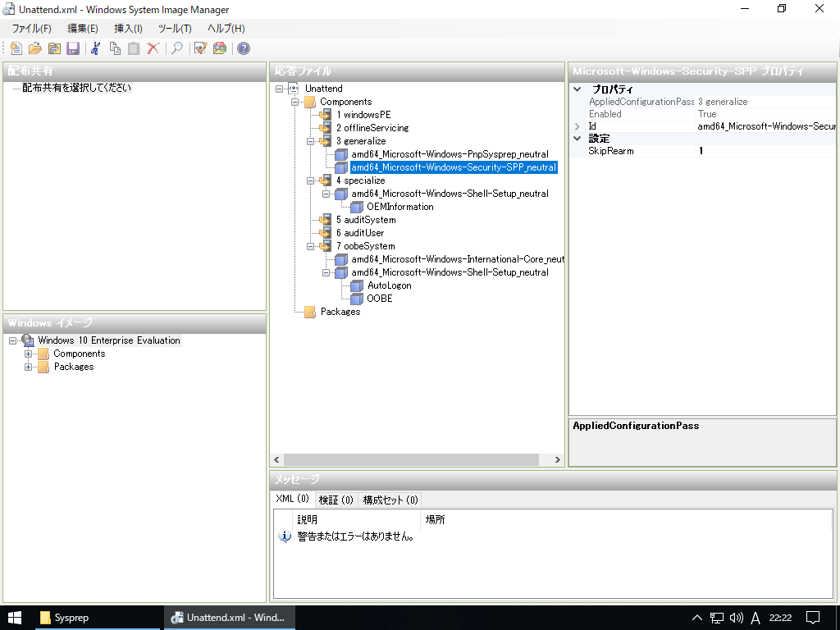The image size is (840, 630).
Task: Open the volume tray icon
Action: pyautogui.click(x=737, y=618)
